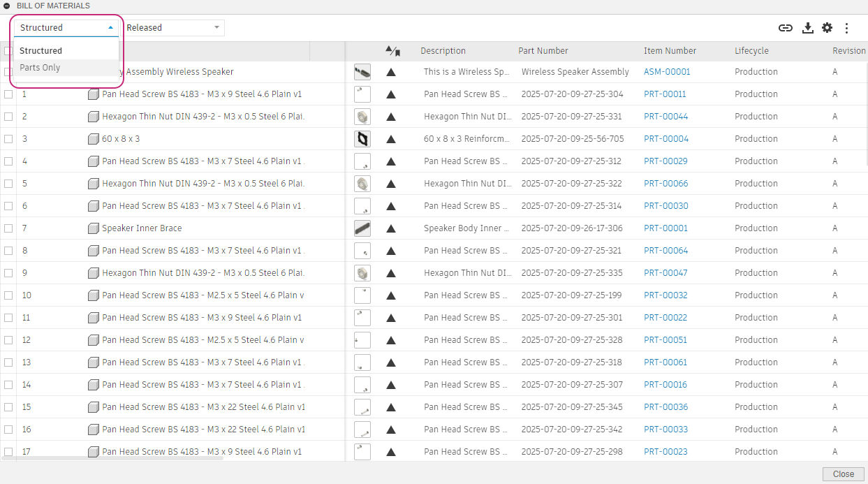This screenshot has height=484, width=868.
Task: Choose Structured in the dropdown list
Action: pos(41,51)
